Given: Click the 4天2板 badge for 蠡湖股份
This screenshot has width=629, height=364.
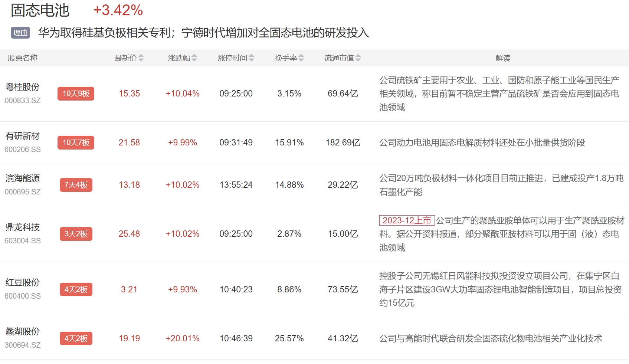Looking at the screenshot, I should coord(76,338).
